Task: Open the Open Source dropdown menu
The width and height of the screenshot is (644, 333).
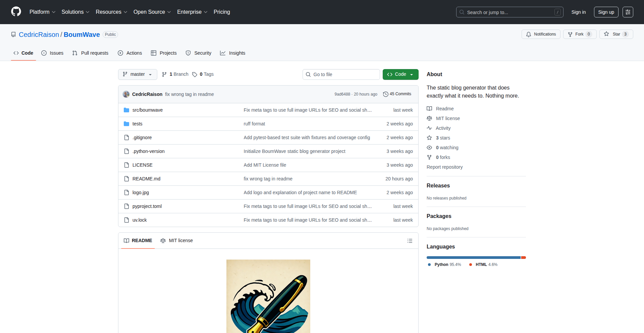Action: click(152, 12)
